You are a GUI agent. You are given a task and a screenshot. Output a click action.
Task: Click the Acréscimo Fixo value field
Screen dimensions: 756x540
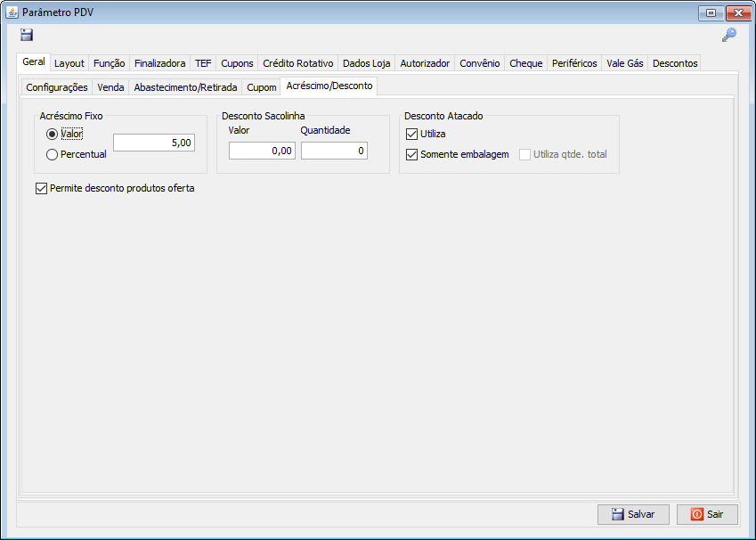point(153,143)
